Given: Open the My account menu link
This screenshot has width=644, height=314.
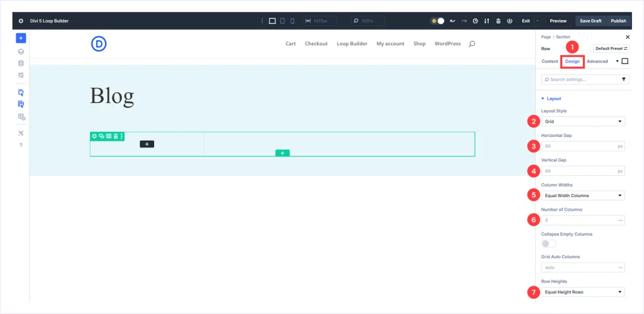Looking at the screenshot, I should coord(390,43).
